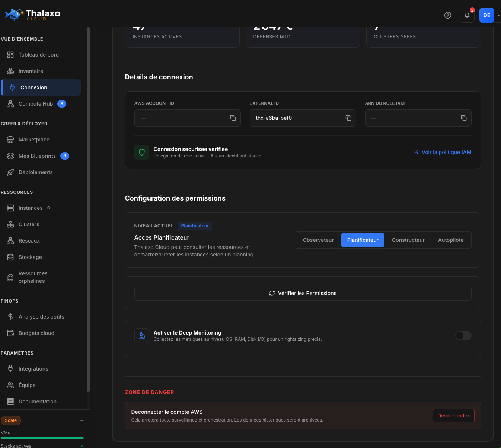Viewport: 501px width, 448px height.
Task: Open notifications bell icon
Action: 467,15
